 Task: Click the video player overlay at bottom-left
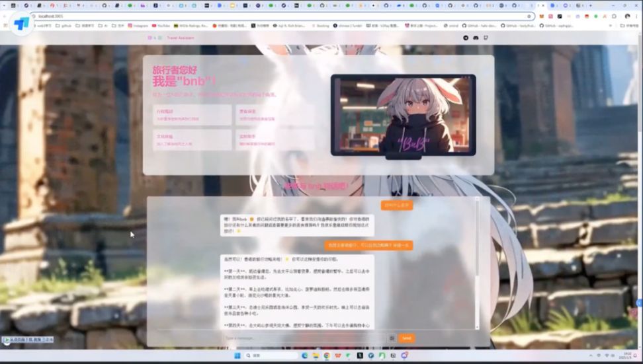pyautogui.click(x=28, y=340)
